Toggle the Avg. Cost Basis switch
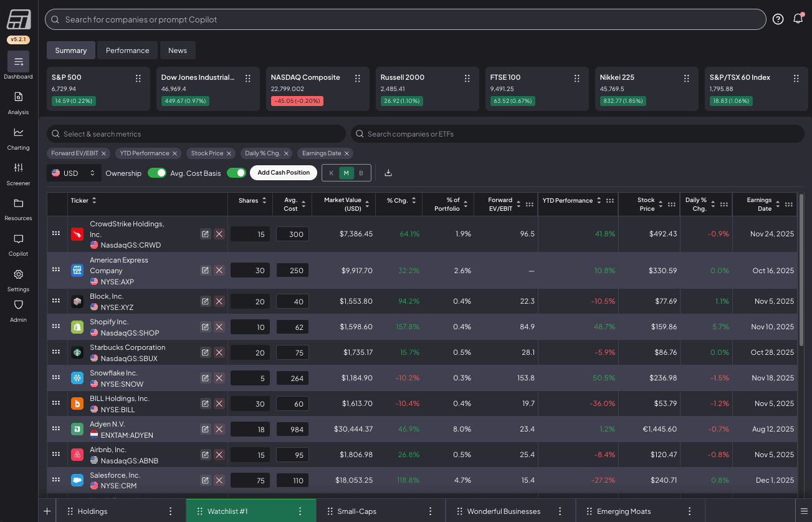Viewport: 812px width, 522px height. tap(236, 173)
